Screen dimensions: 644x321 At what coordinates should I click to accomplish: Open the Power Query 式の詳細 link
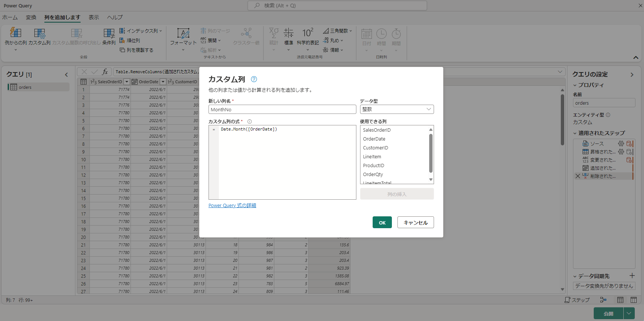click(x=232, y=206)
